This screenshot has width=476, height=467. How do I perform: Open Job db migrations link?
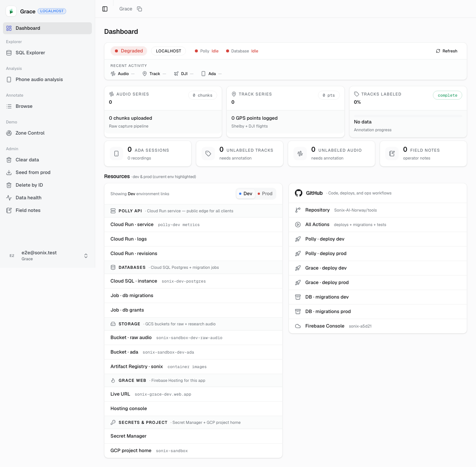tap(193, 296)
